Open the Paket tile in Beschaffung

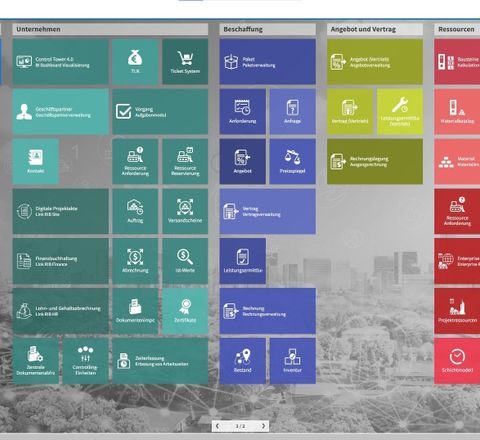tap(267, 62)
